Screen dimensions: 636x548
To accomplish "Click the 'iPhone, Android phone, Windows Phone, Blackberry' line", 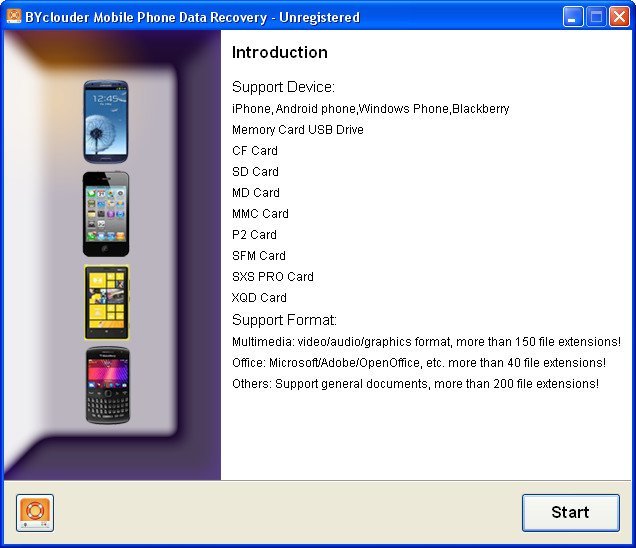I will point(370,109).
